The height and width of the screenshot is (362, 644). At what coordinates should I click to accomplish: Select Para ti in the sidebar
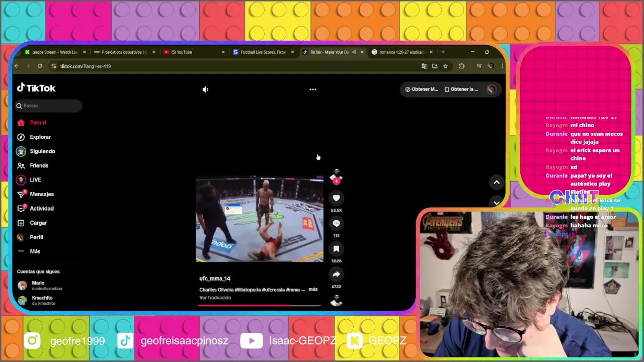[38, 123]
